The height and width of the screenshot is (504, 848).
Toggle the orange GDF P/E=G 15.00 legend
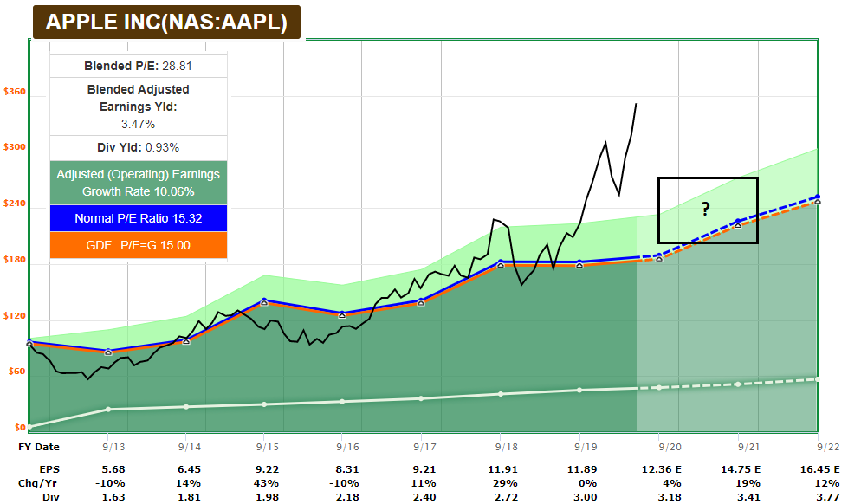(139, 246)
